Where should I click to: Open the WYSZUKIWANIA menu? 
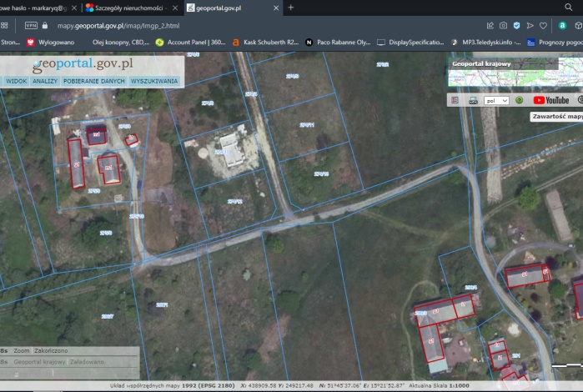click(154, 81)
